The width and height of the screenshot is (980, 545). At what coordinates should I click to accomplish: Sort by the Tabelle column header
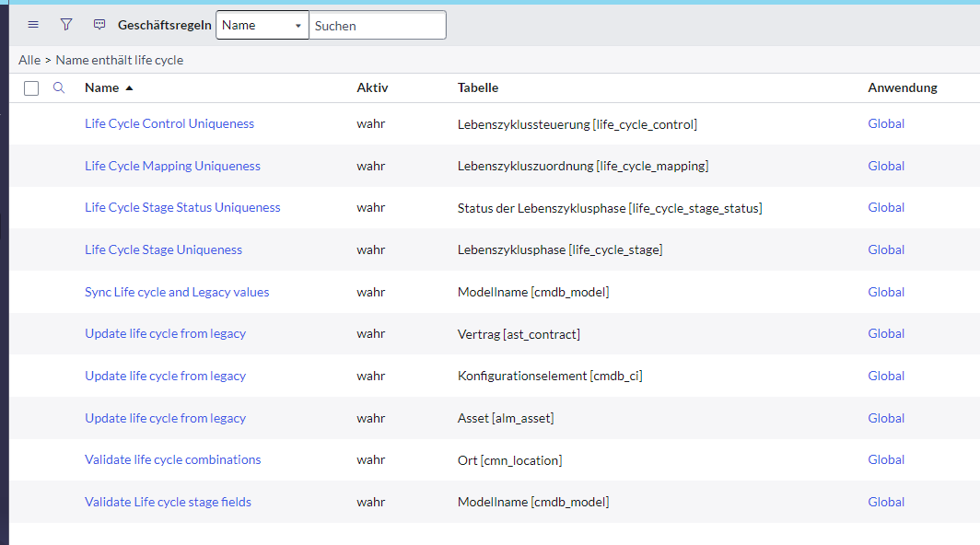[x=478, y=88]
